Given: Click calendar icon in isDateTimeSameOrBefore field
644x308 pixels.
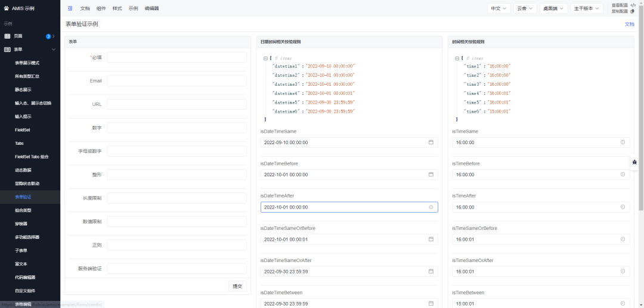Looking at the screenshot, I should click(431, 239).
